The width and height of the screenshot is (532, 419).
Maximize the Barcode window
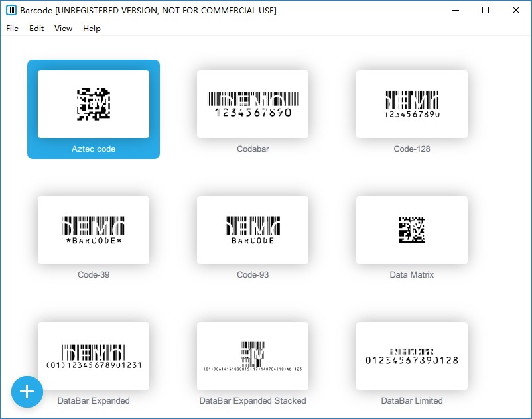coord(486,10)
